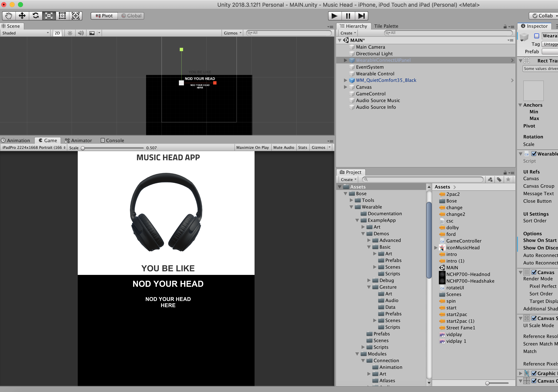The image size is (558, 392).
Task: Click the Project panel search field
Action: [x=422, y=179]
